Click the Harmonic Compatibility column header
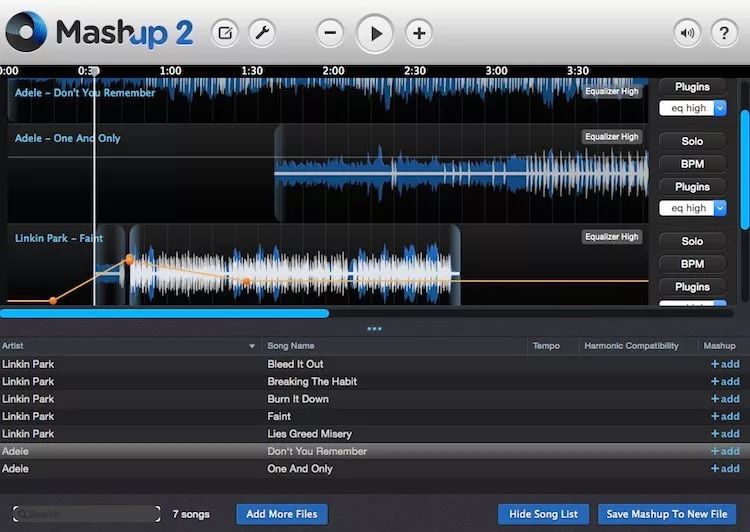This screenshot has height=532, width=750. tap(632, 346)
